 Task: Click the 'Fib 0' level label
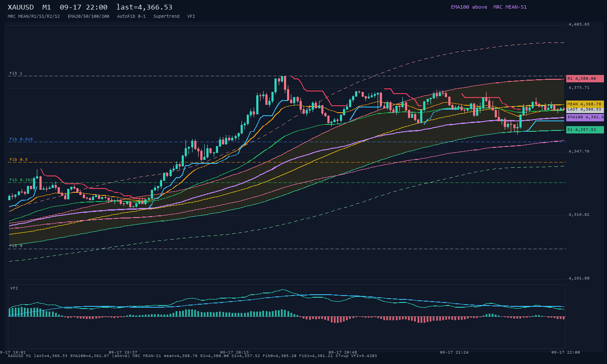click(x=16, y=246)
